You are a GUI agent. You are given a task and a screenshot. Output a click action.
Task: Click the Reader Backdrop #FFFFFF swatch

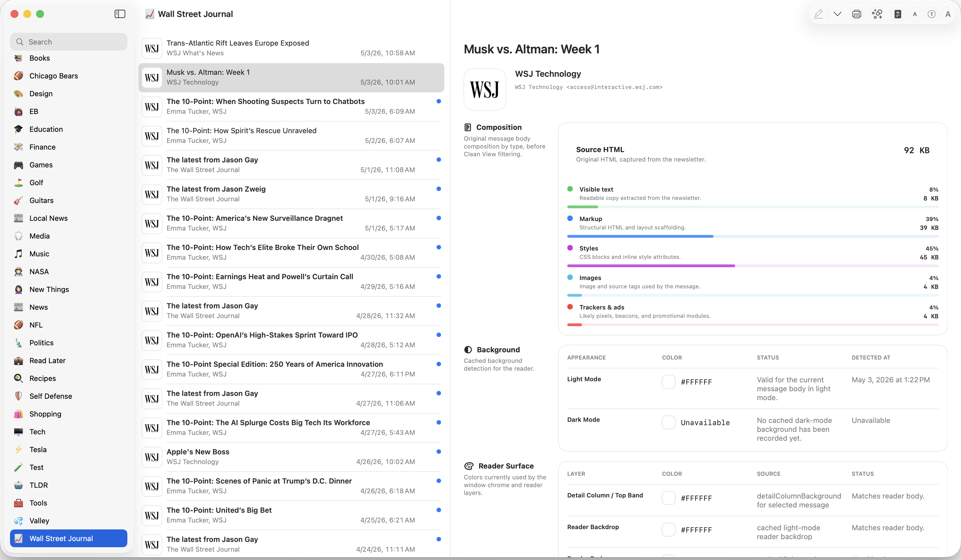coord(668,529)
